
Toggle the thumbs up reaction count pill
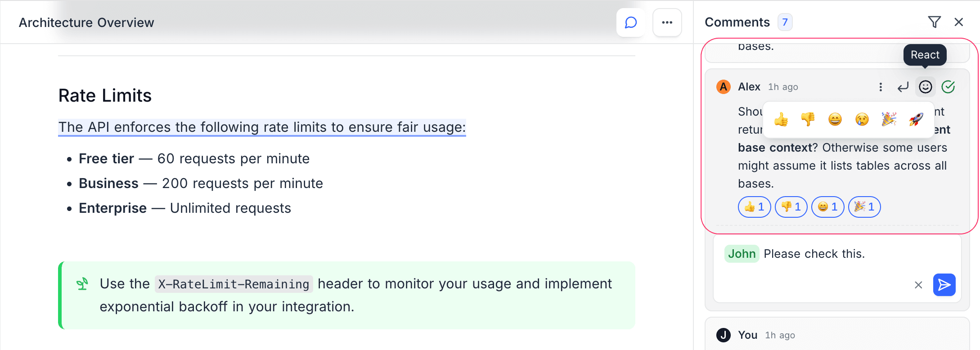click(x=754, y=207)
